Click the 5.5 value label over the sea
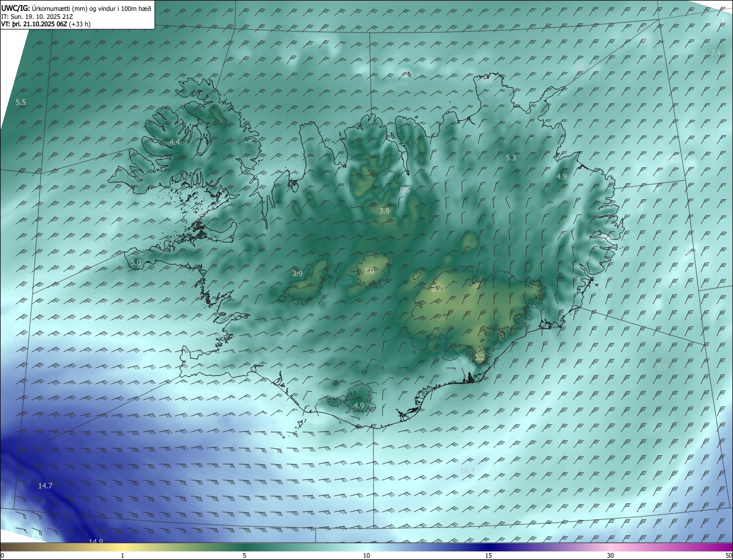Viewport: 733px width, 560px height. [x=21, y=102]
